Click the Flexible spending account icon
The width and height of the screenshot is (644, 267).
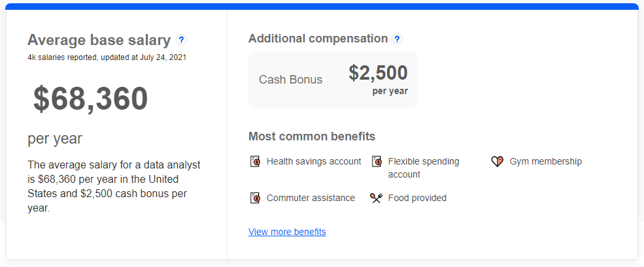click(377, 161)
